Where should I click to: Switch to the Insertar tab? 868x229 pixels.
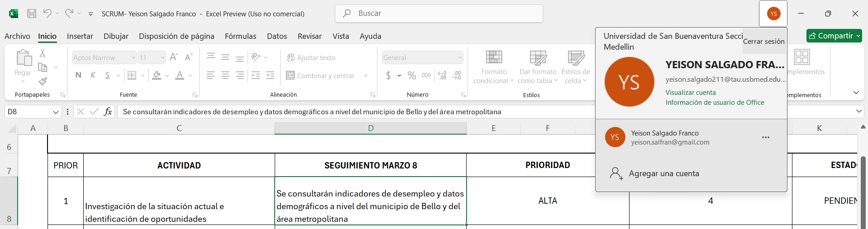[x=80, y=36]
